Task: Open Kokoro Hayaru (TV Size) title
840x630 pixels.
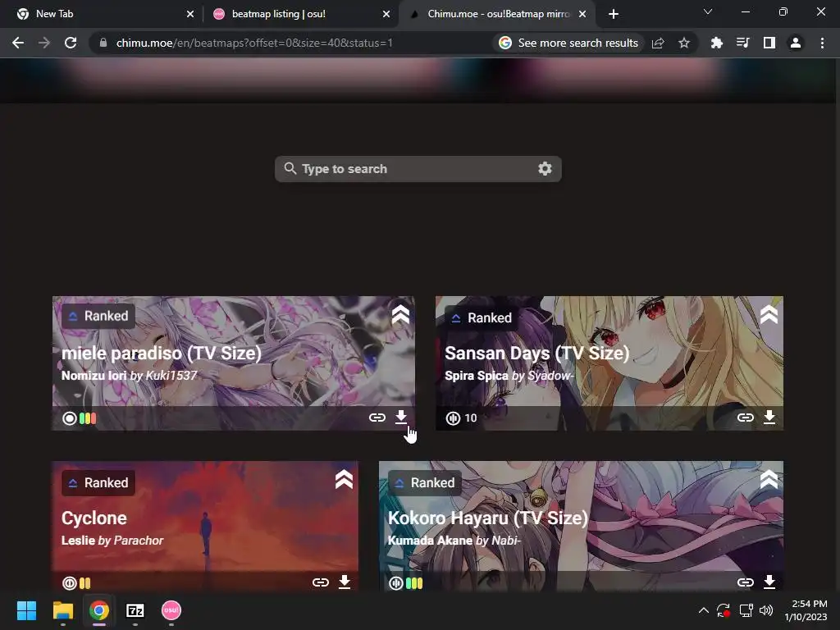Action: coord(487,518)
